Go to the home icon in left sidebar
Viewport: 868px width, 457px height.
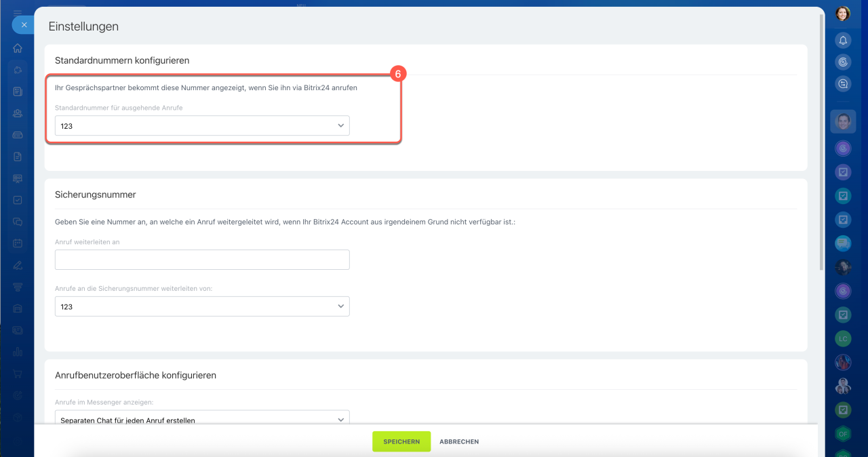click(18, 48)
